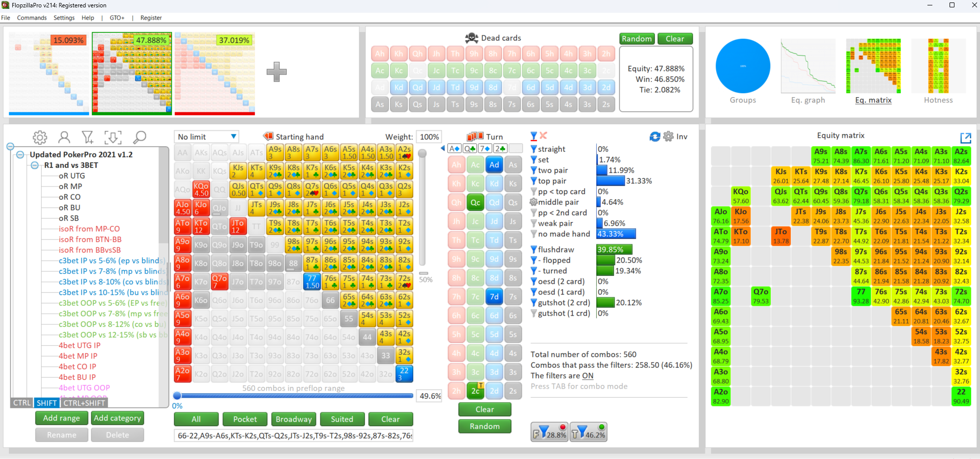The width and height of the screenshot is (980, 459).
Task: Click the Add range button
Action: coord(61,418)
